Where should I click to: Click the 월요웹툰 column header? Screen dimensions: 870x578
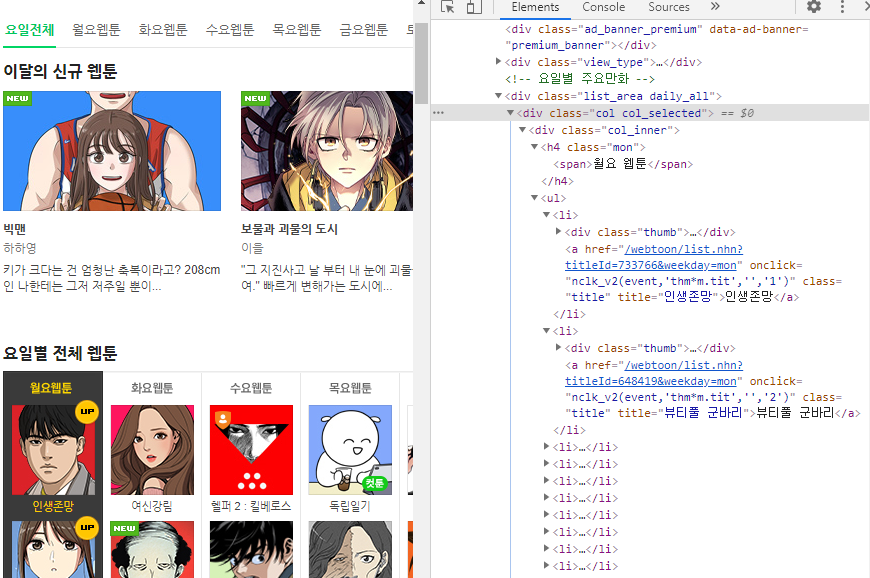point(51,388)
